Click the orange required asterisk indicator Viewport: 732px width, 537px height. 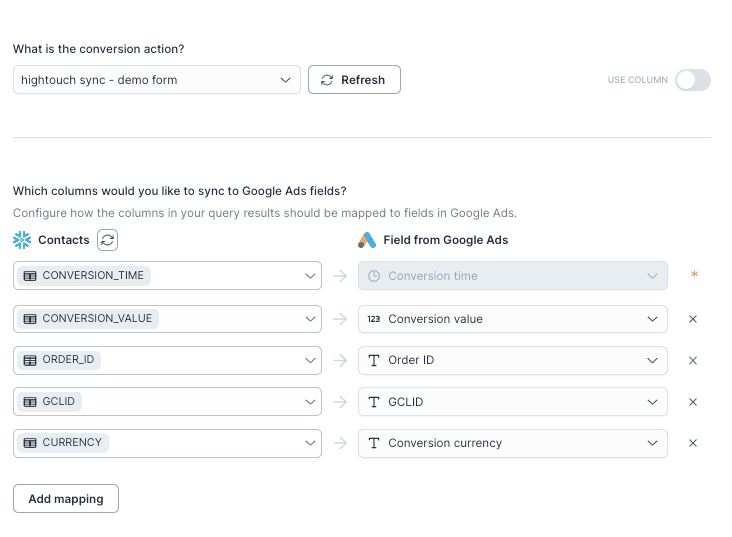tap(694, 275)
